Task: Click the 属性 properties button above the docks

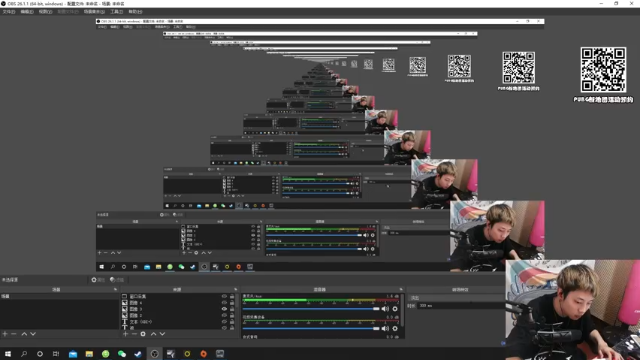Action: tap(98, 280)
